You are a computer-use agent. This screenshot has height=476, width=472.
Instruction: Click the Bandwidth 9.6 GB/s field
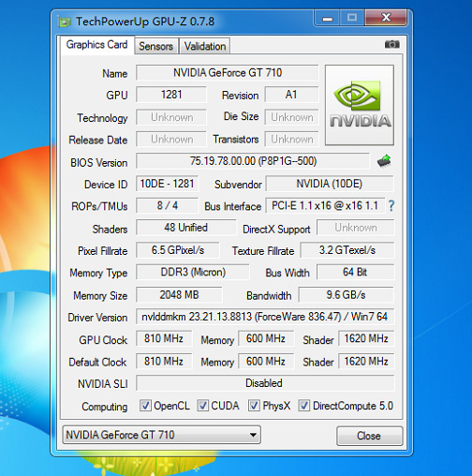point(347,295)
